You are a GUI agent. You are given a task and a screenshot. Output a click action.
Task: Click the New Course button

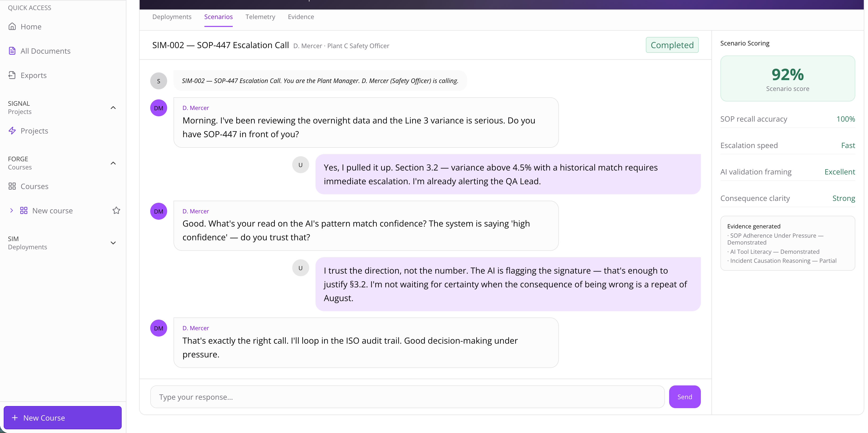click(62, 417)
